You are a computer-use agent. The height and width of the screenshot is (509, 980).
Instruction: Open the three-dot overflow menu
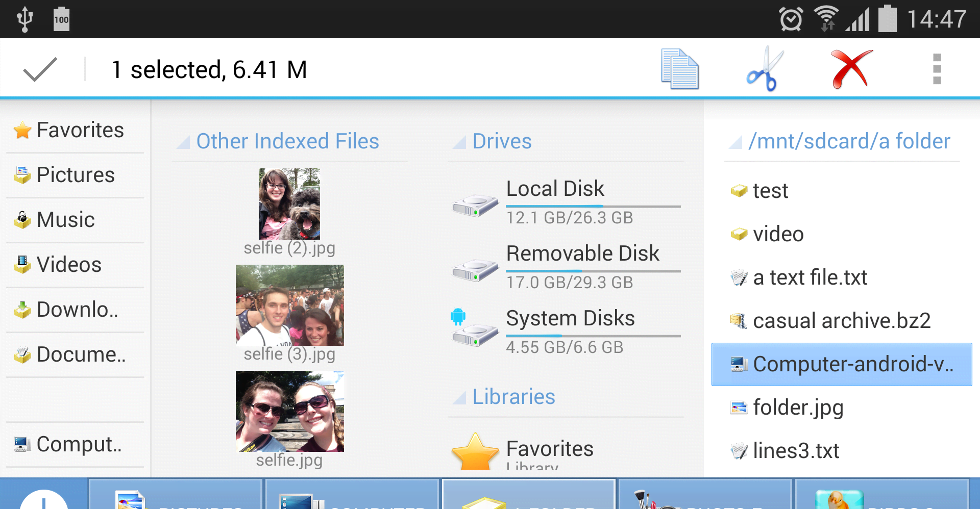(937, 69)
